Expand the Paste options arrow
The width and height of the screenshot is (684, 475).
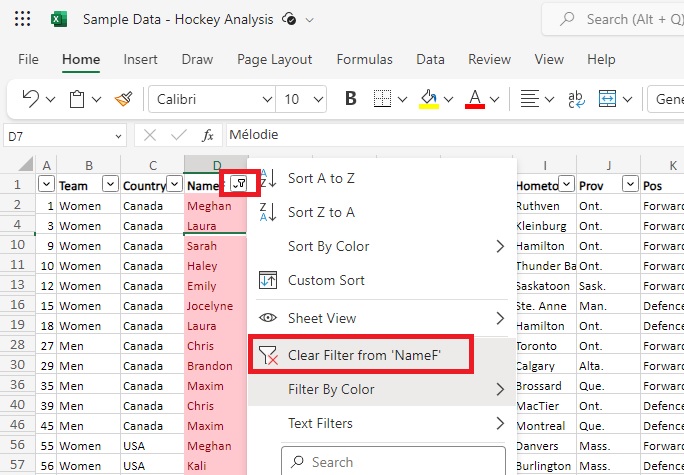[x=96, y=99]
